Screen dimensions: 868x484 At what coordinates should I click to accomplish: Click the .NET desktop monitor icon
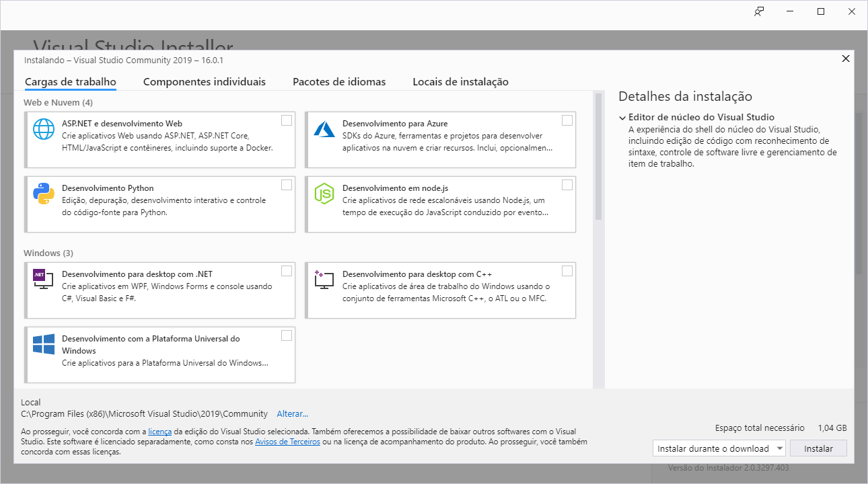pos(43,280)
